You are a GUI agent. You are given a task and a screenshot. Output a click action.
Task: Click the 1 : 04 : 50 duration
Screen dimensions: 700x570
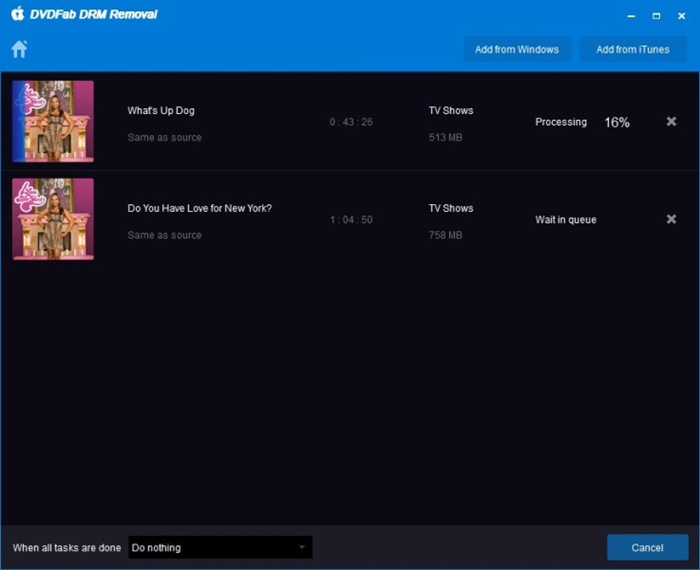point(351,220)
